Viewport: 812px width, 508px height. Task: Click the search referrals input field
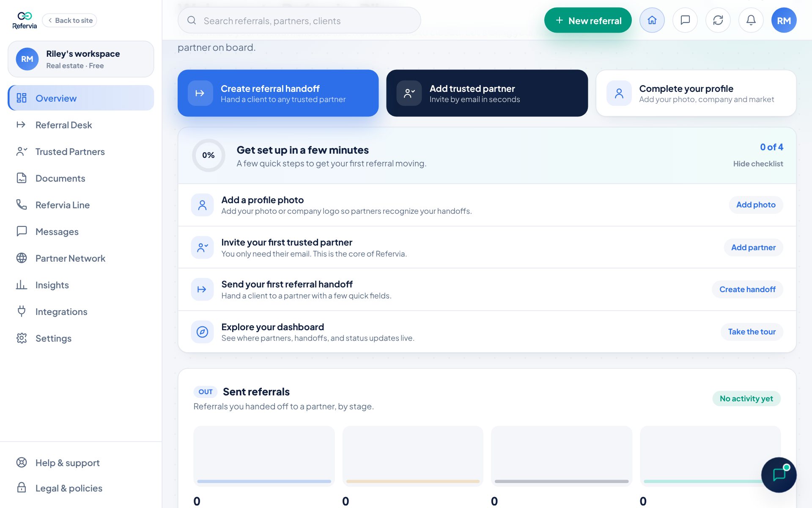click(299, 20)
